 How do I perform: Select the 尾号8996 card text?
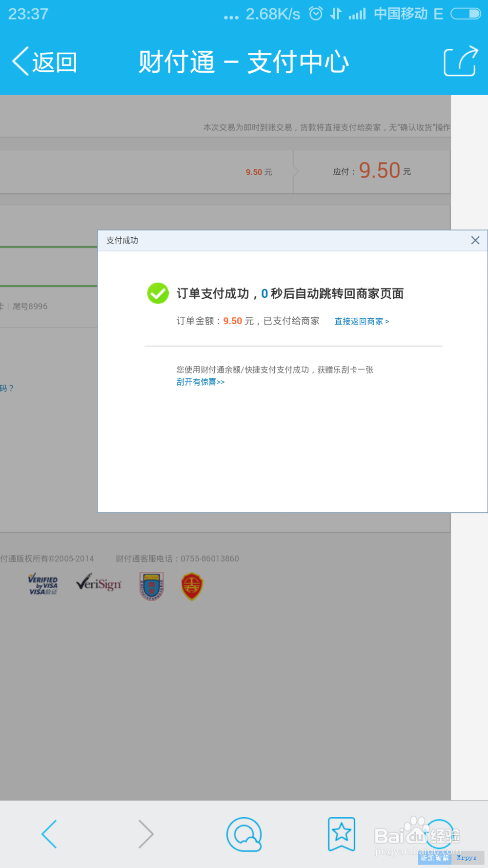[30, 306]
